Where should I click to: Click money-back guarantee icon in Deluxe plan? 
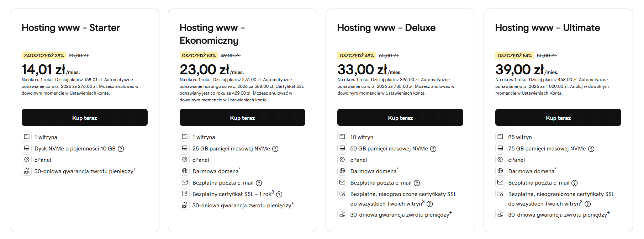[x=342, y=214]
